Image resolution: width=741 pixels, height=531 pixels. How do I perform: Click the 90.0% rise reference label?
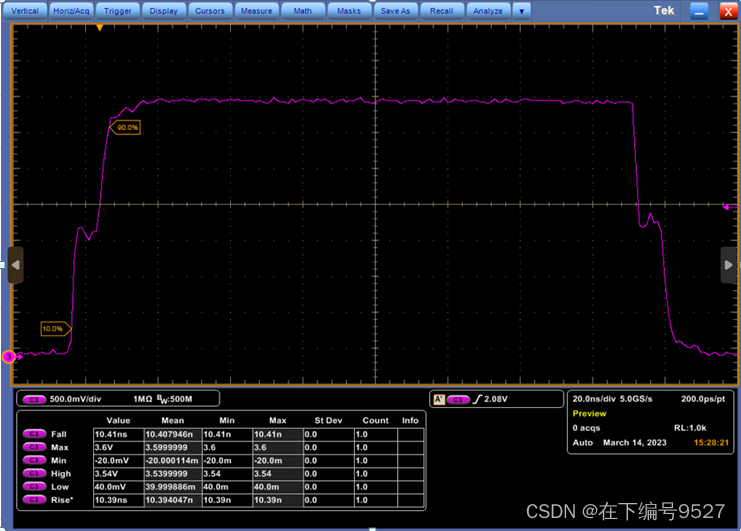(x=125, y=127)
